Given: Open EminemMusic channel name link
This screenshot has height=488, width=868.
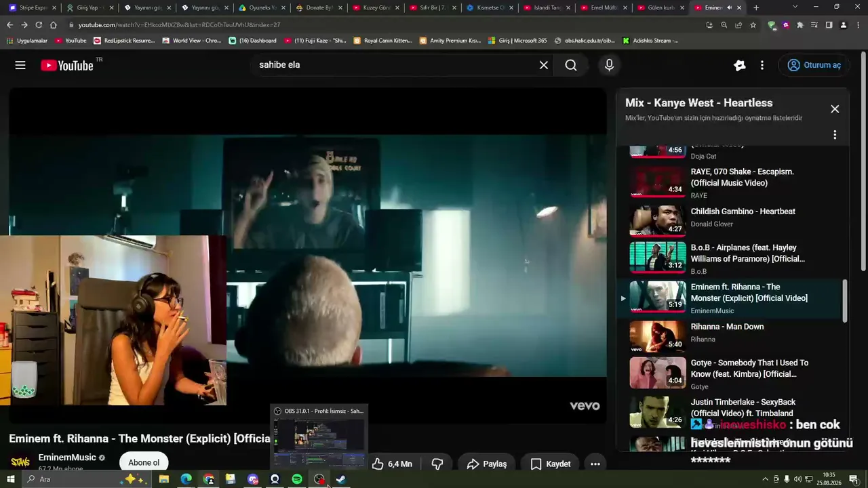Looking at the screenshot, I should pos(67,457).
